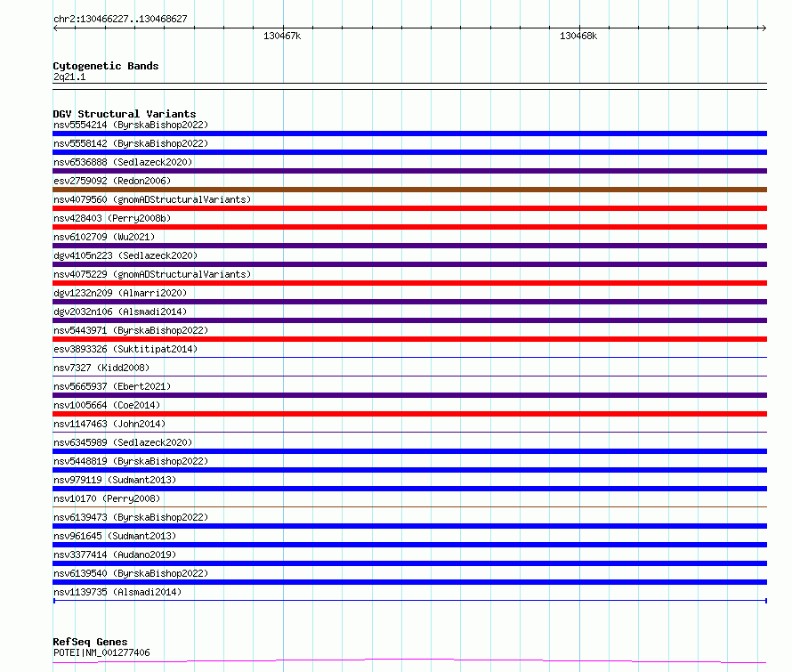
Task: Click the thin line under nsv7327
Action: (x=409, y=376)
